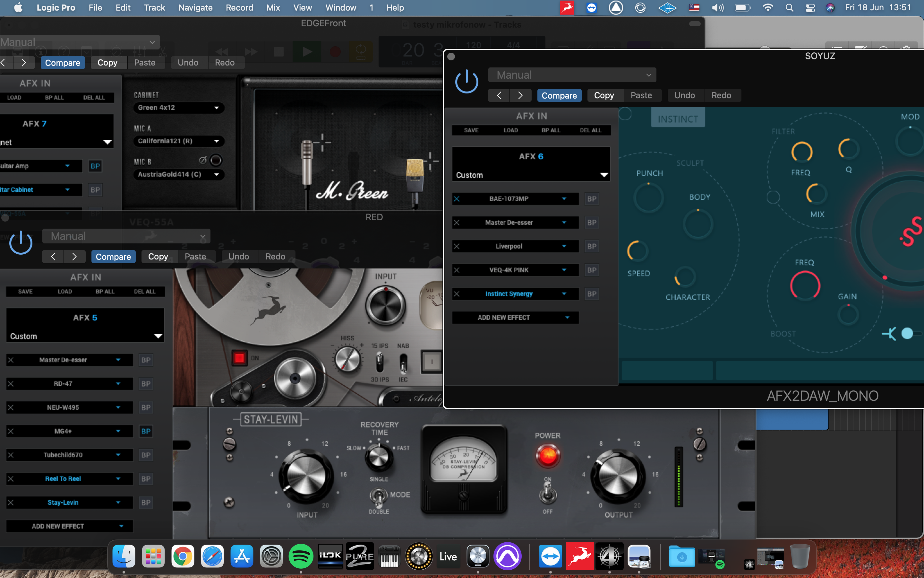Open ADD NEW EFFECT dropdown in AFX 6
924x578 pixels.
coord(516,317)
